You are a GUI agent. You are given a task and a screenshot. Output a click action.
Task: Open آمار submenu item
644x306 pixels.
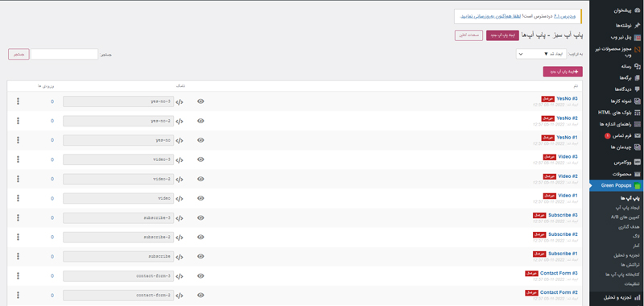(x=635, y=246)
